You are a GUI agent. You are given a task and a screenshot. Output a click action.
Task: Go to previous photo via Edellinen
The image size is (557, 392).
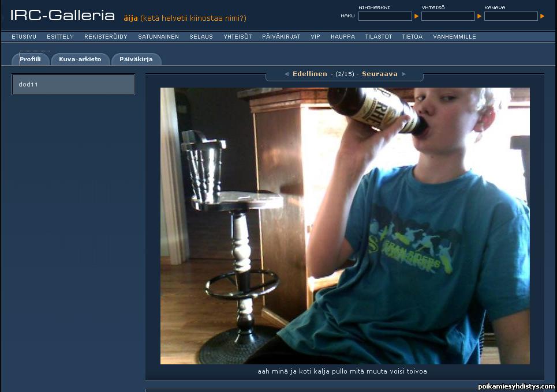point(310,74)
